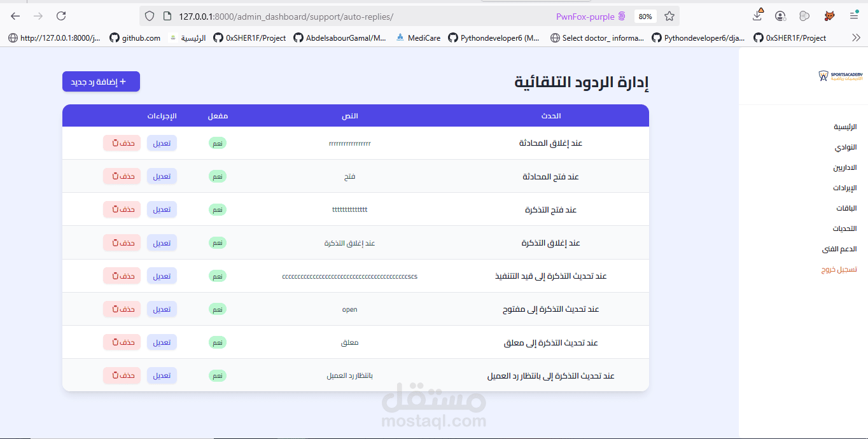Click تسجيل خروج to log out

[839, 269]
